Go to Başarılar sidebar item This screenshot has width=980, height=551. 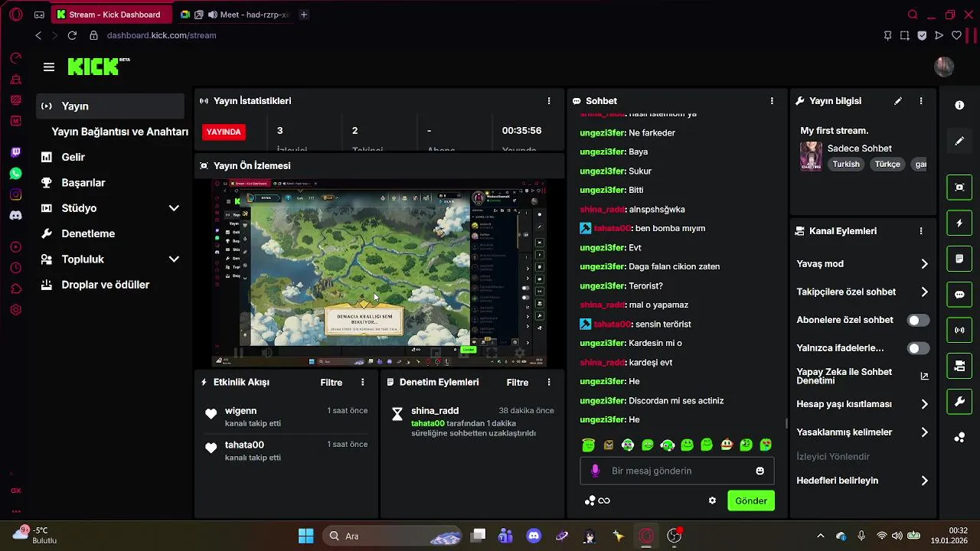(110, 183)
